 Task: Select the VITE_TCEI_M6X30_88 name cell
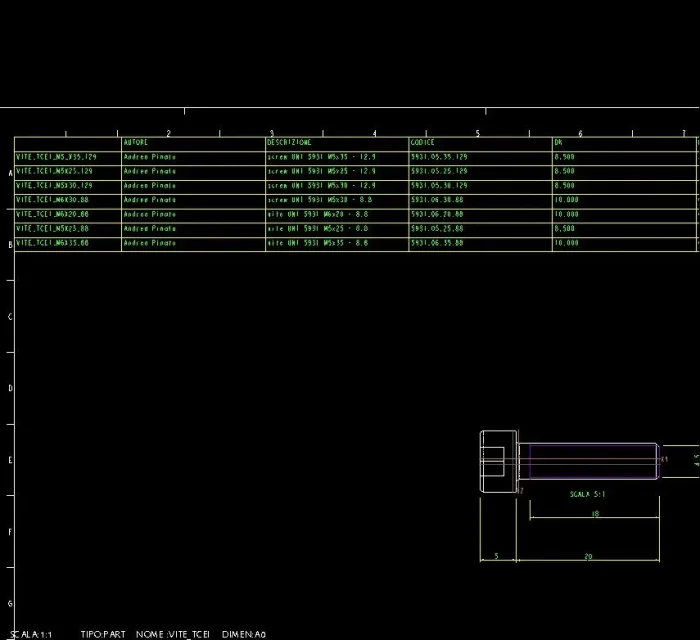coord(68,201)
